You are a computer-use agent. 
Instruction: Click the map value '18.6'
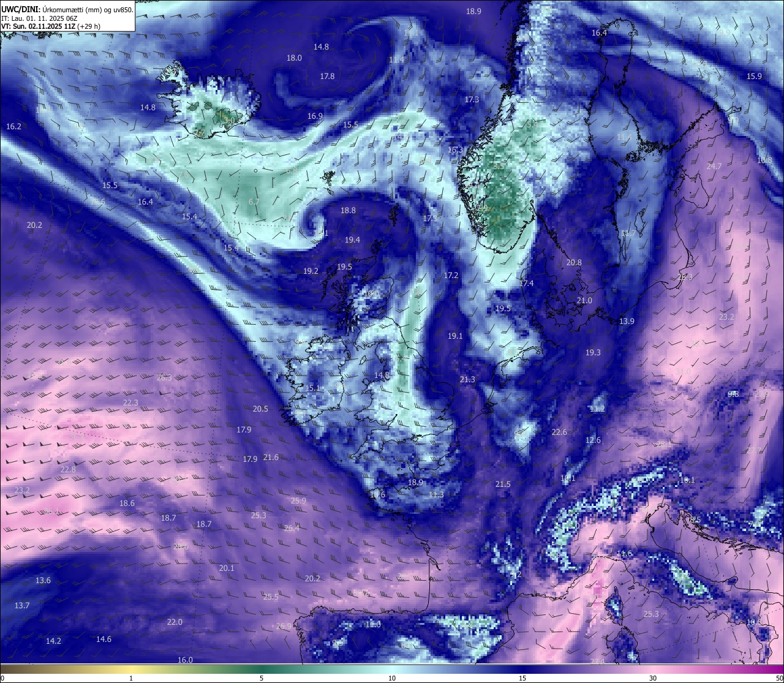pos(127,503)
